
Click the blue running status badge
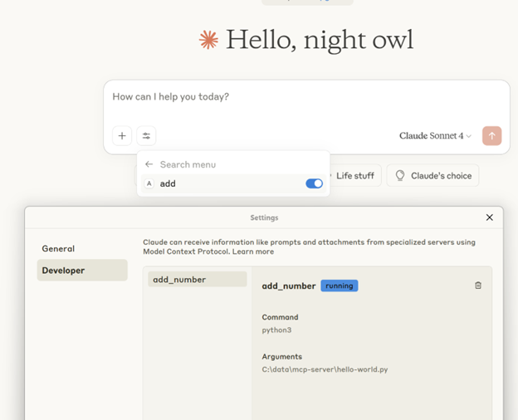tap(339, 286)
